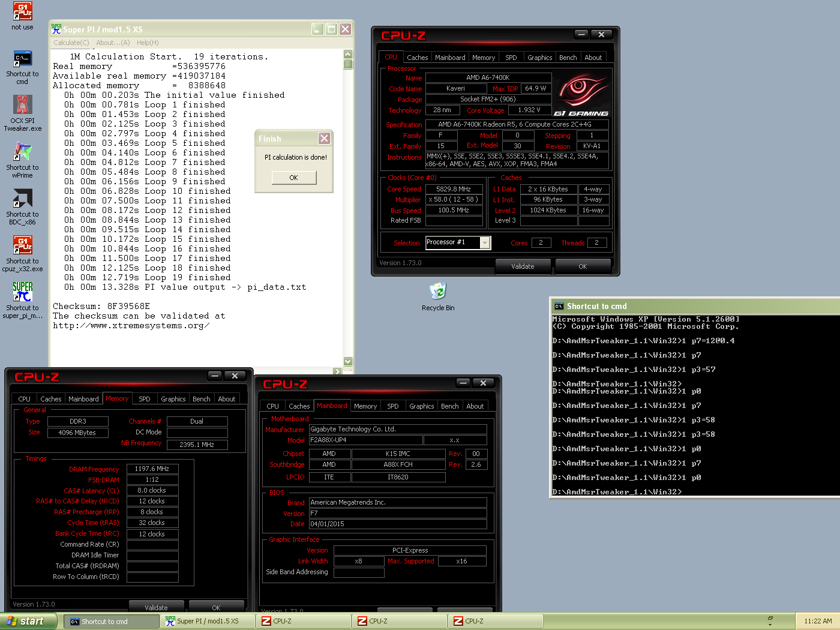The image size is (840, 630).
Task: Switch to Super PI taskbar button
Action: (x=208, y=622)
